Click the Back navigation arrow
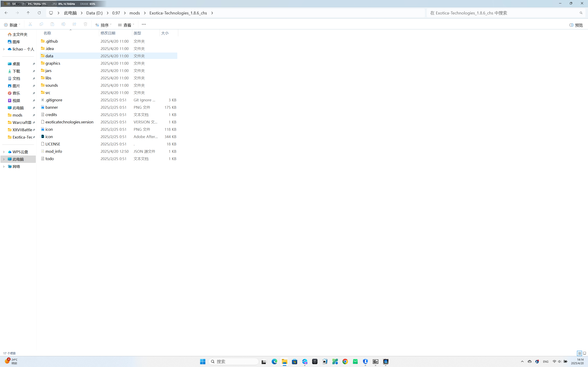The width and height of the screenshot is (588, 367). click(6, 13)
